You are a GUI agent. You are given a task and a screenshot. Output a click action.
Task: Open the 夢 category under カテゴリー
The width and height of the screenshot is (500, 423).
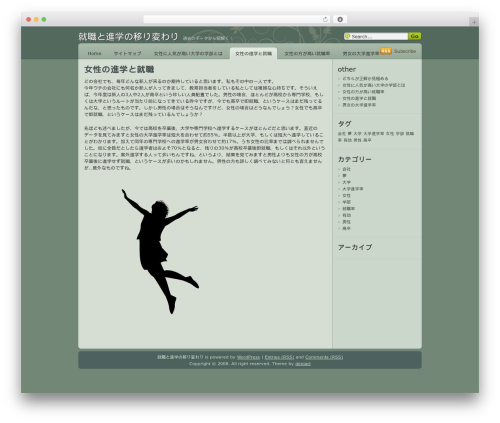[x=344, y=176]
